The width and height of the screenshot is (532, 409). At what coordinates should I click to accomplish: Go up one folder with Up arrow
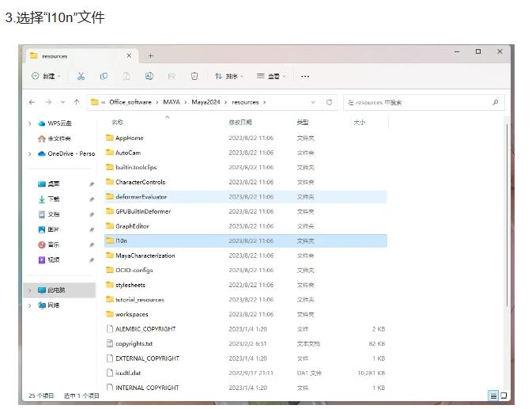(x=76, y=102)
